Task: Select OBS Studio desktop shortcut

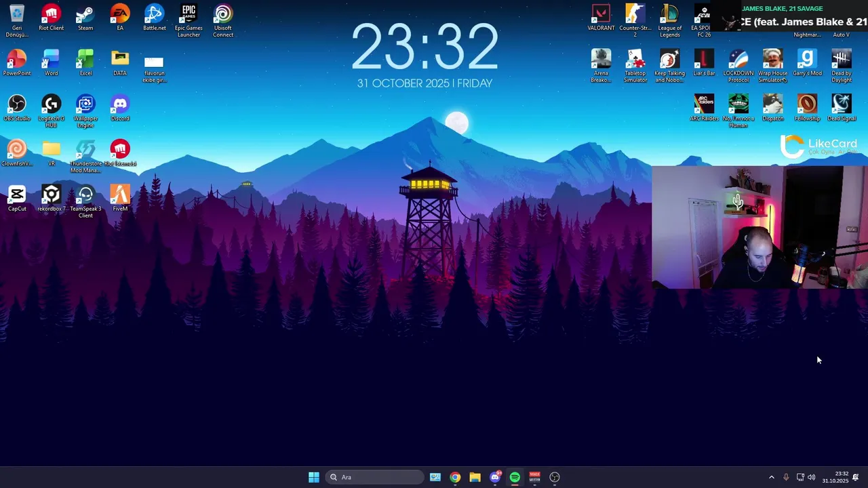Action: [17, 108]
